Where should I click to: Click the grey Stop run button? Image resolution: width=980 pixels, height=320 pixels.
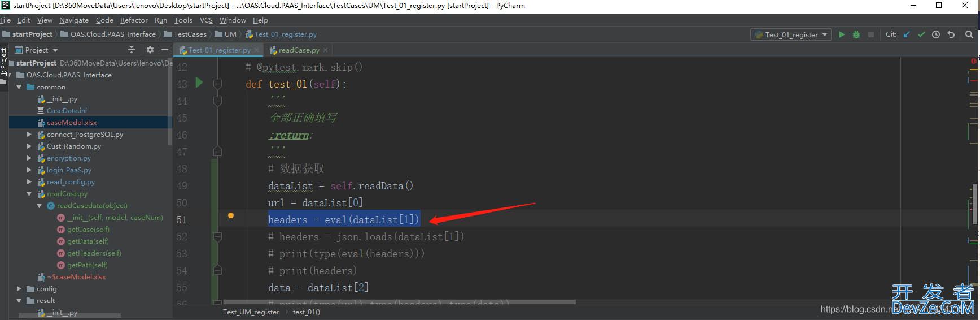[x=871, y=34]
